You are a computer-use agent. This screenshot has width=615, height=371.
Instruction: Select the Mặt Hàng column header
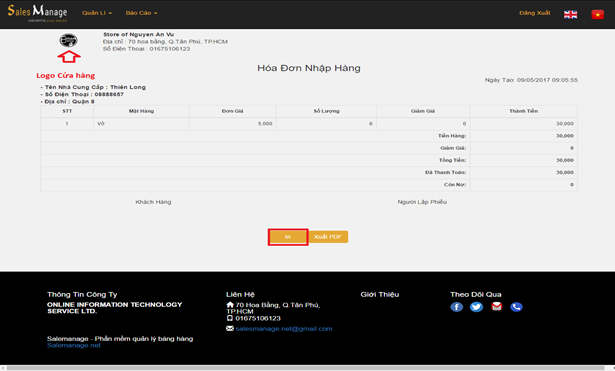pos(141,111)
